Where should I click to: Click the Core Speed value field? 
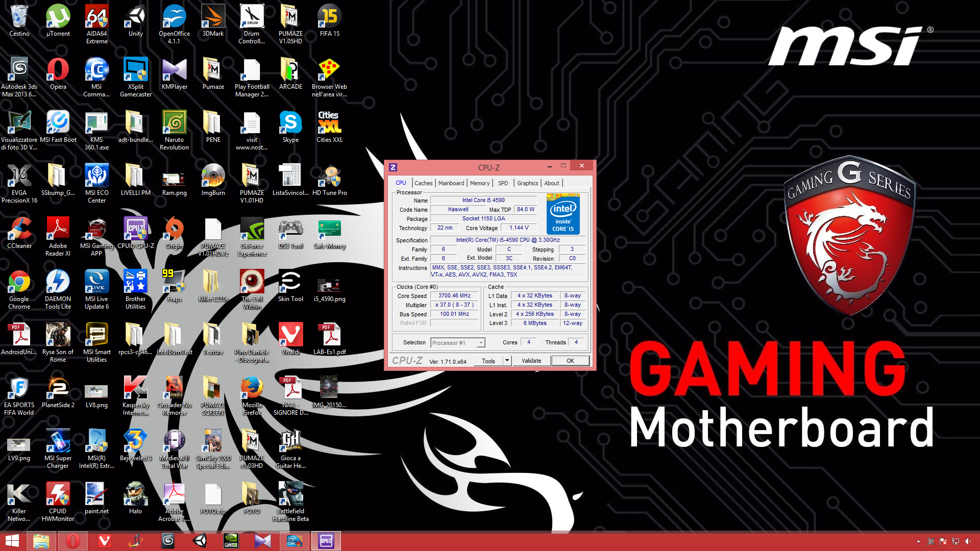454,295
